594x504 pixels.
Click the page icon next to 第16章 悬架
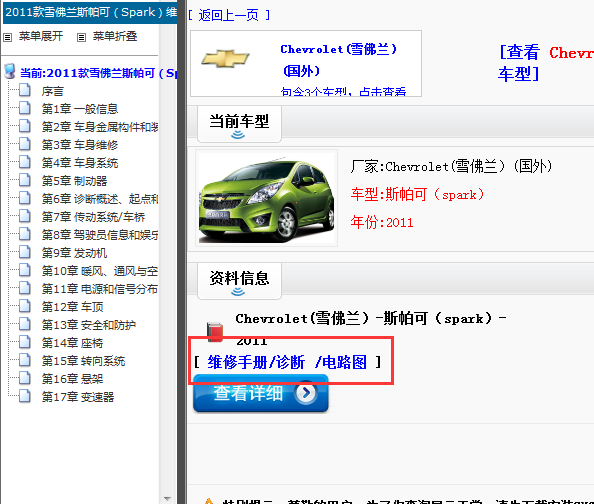25,378
